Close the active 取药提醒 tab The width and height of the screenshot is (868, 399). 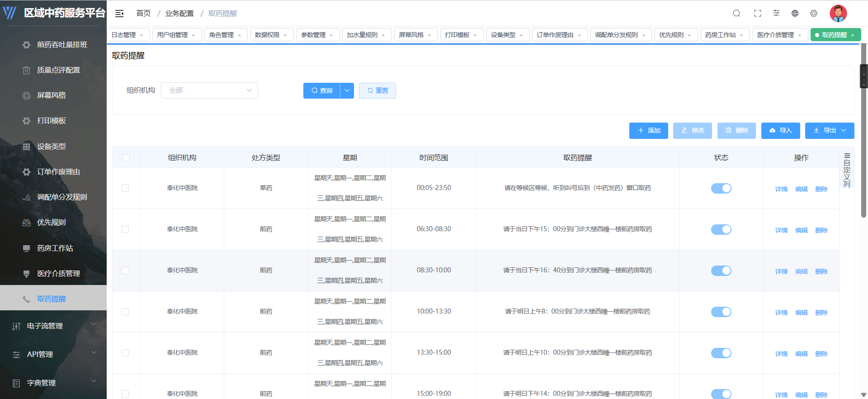853,35
